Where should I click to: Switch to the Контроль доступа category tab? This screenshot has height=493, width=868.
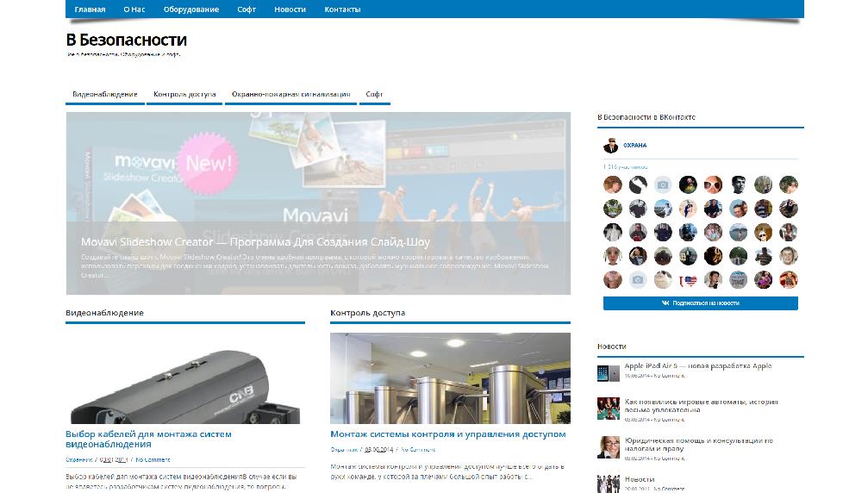(184, 95)
